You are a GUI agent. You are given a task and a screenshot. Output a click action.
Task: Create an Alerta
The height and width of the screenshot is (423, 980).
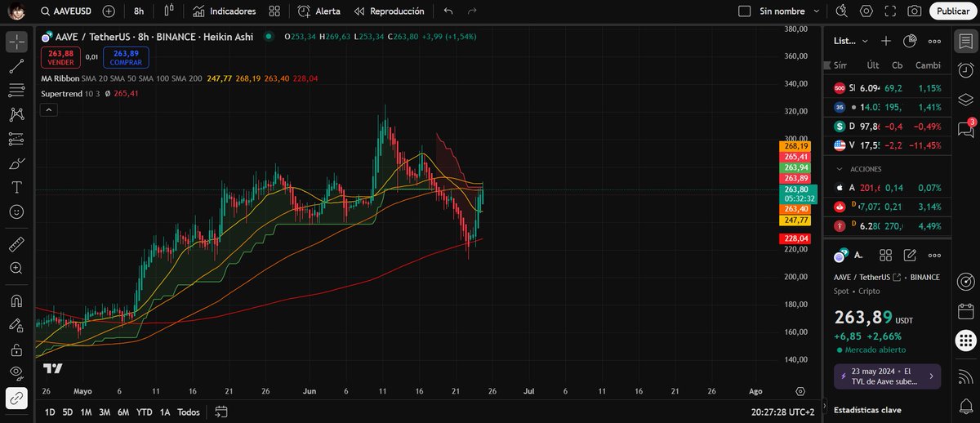point(319,11)
